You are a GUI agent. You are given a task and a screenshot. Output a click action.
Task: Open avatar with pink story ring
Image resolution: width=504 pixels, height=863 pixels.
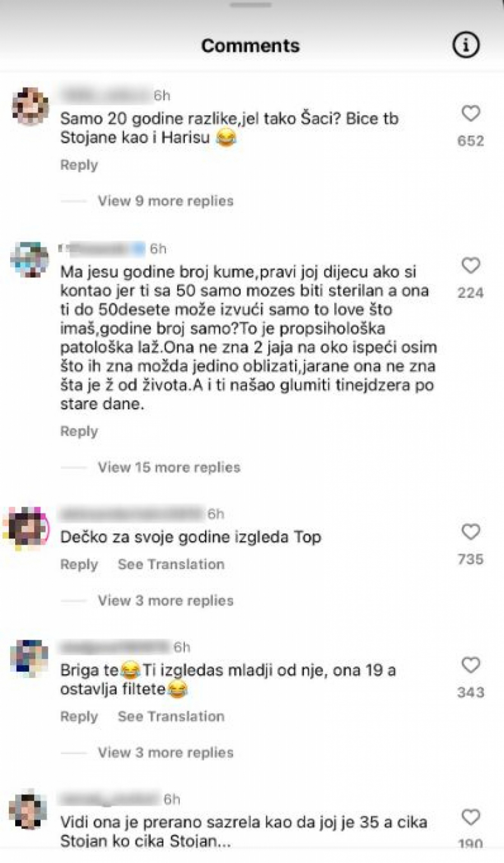coord(27,527)
